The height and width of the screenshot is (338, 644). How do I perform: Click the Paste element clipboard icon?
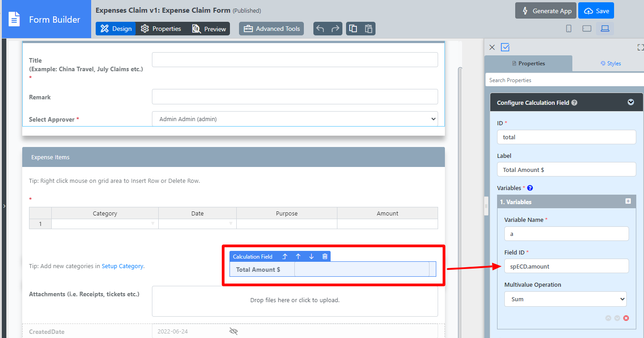[368, 29]
